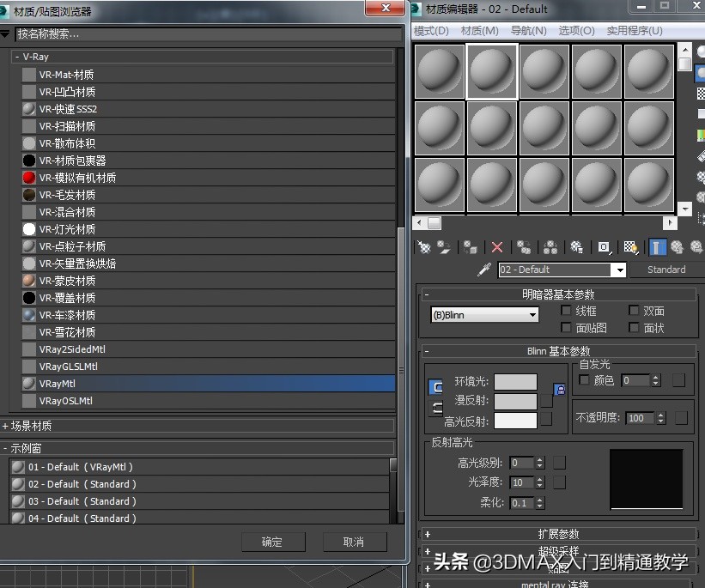Select the Get Material icon
This screenshot has height=588, width=705.
tap(424, 246)
